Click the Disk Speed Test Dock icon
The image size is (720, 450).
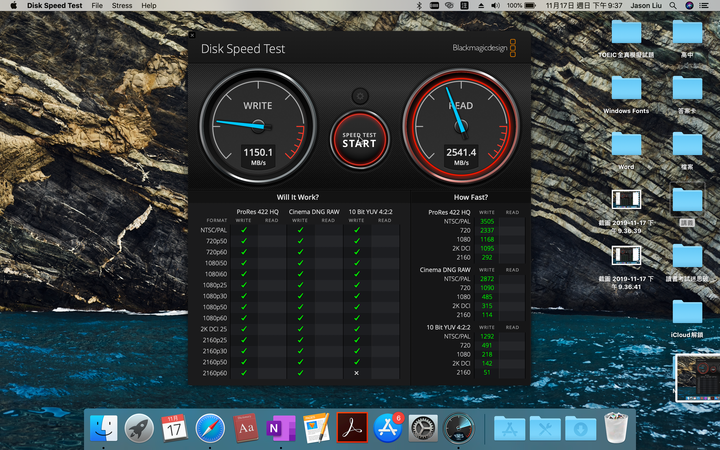(458, 428)
